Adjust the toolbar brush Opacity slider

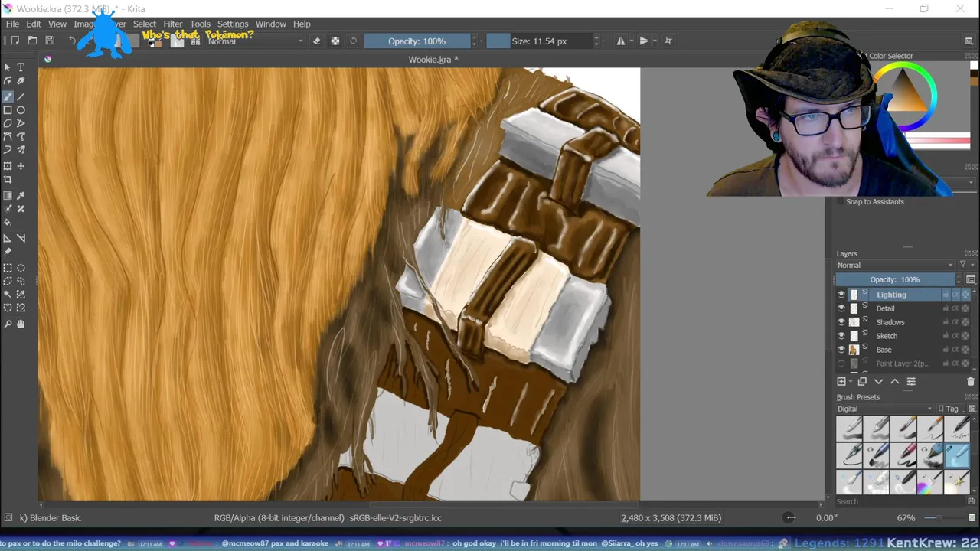pyautogui.click(x=416, y=41)
